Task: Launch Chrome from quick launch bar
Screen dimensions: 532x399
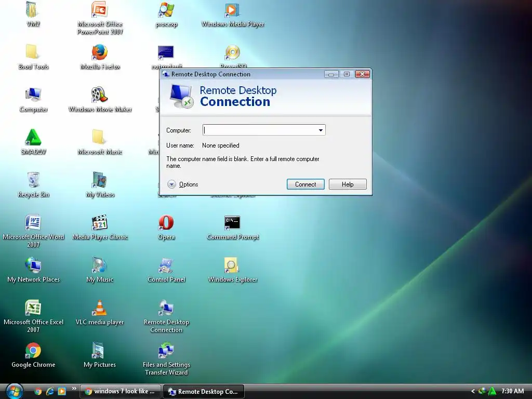Action: 38,391
